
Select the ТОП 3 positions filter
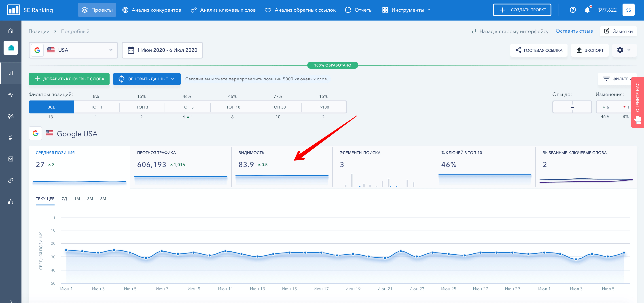click(142, 107)
